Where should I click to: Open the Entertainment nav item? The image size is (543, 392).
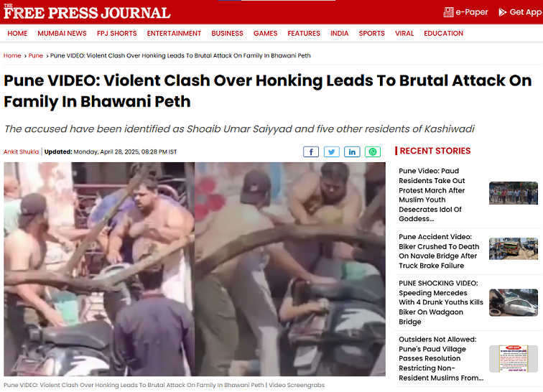(174, 33)
